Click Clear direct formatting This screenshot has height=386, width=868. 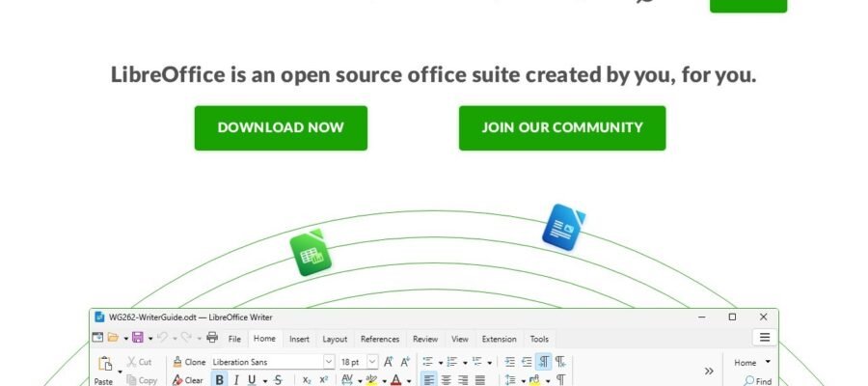coord(188,380)
